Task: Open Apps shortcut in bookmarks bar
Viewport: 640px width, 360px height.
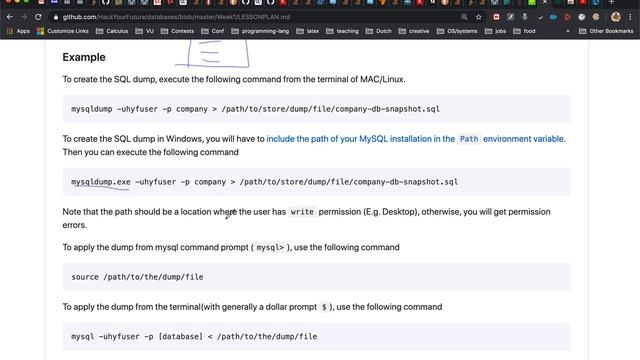Action: tap(18, 31)
